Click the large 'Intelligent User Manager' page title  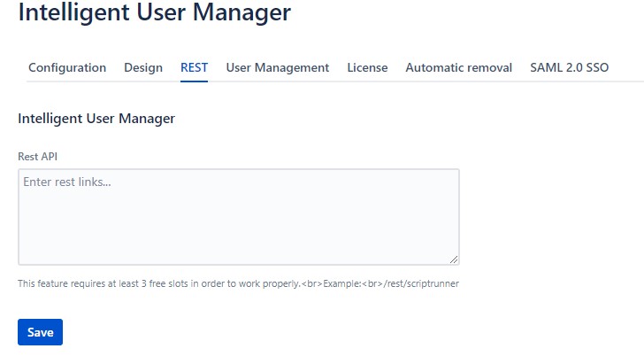(154, 13)
